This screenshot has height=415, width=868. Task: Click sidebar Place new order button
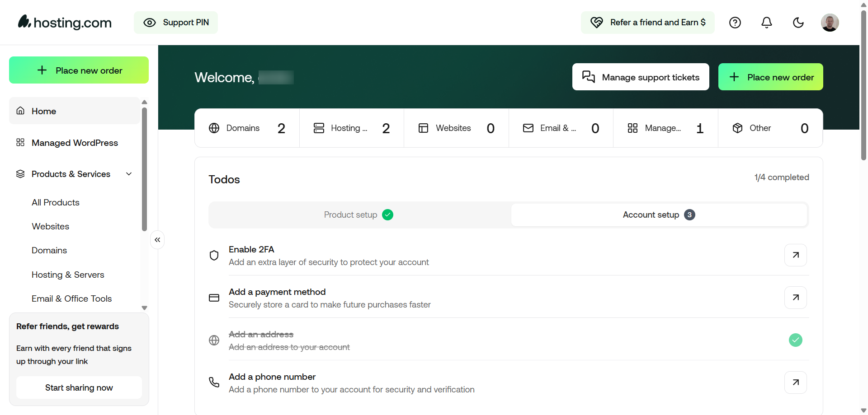point(79,70)
